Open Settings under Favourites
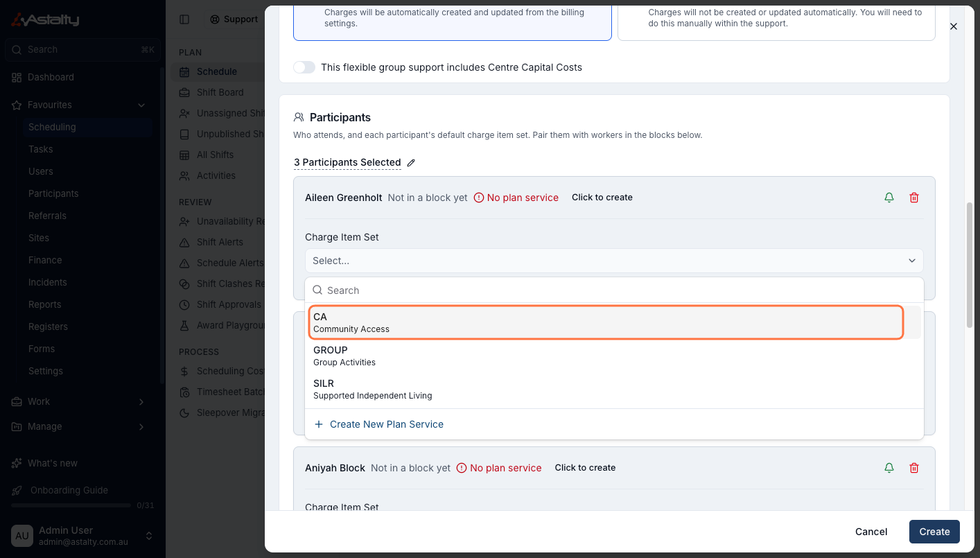The height and width of the screenshot is (558, 980). (46, 371)
